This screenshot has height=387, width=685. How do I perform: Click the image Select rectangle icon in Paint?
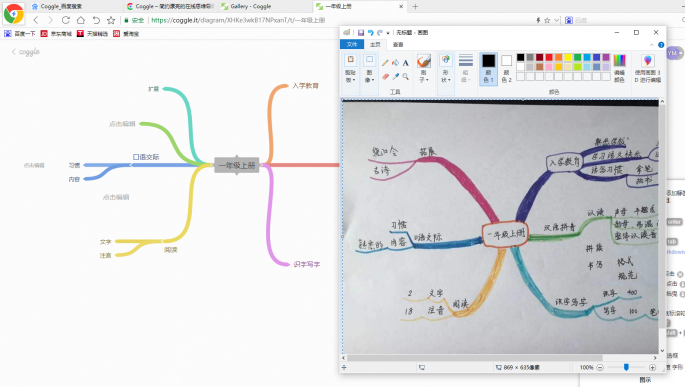369,60
